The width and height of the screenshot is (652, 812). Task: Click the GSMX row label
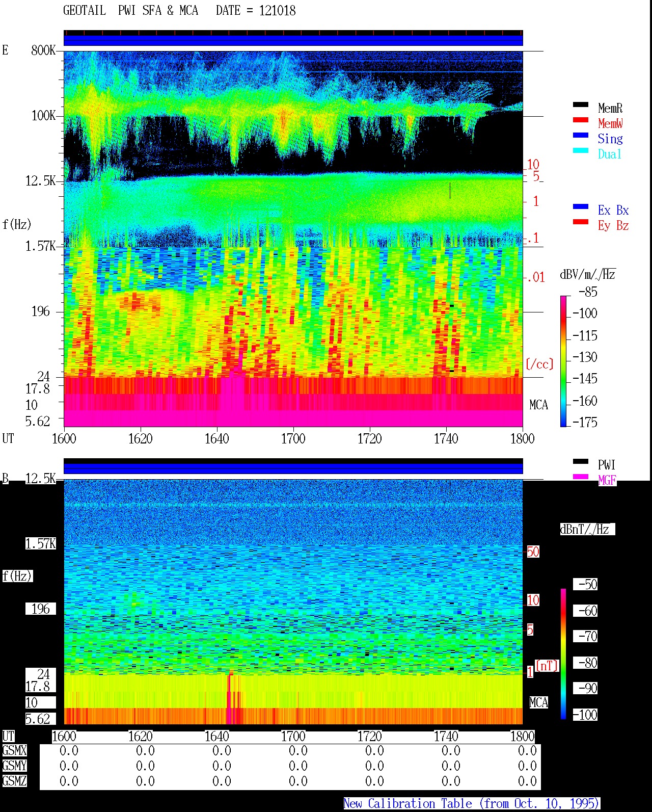[x=14, y=750]
